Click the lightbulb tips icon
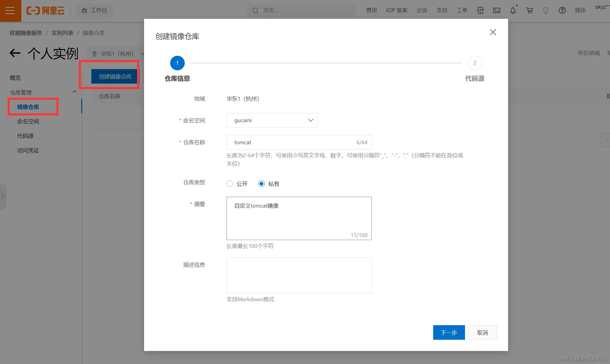Image resolution: width=610 pixels, height=364 pixels. point(546,10)
